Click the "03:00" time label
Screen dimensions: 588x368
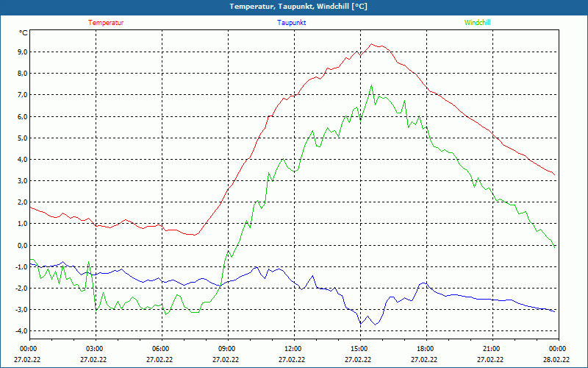94,349
